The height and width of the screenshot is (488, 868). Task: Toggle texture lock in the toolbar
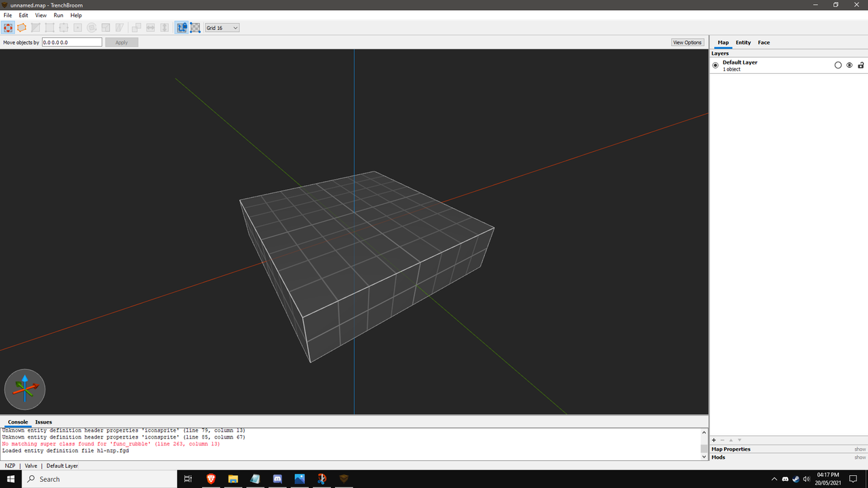point(181,27)
